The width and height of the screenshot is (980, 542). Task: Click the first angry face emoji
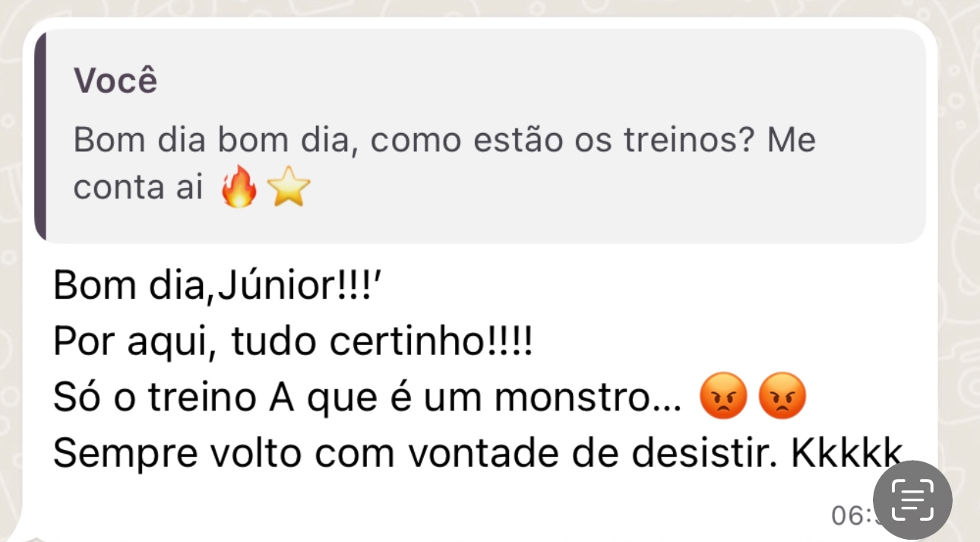pyautogui.click(x=722, y=398)
